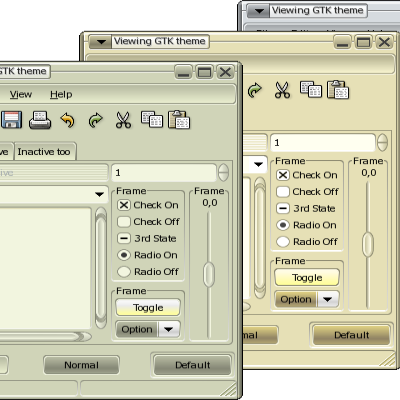This screenshot has height=400, width=400.
Task: Uncheck Check On in yellow window
Action: coord(283,175)
